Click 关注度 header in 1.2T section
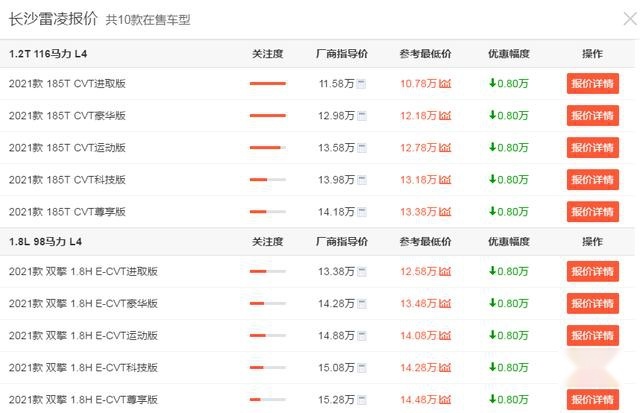This screenshot has width=640, height=413. [x=268, y=54]
